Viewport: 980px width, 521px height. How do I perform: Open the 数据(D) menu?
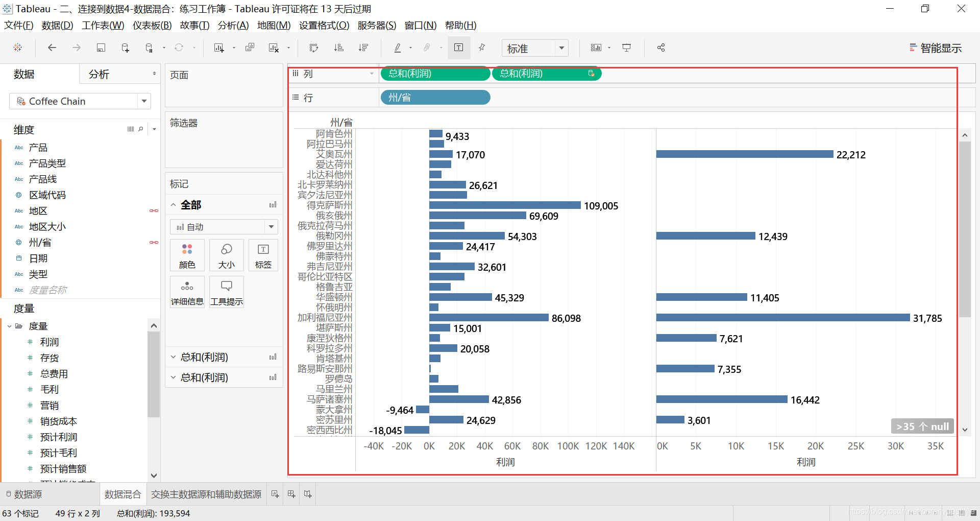click(57, 25)
